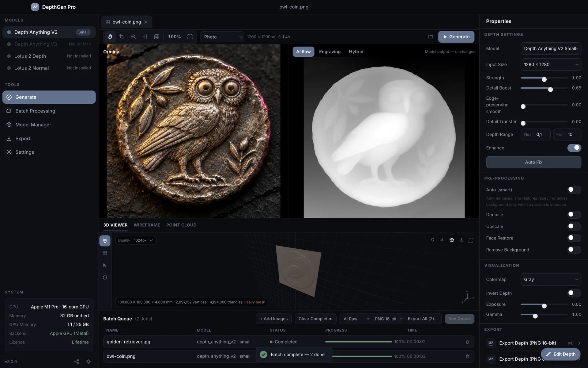Click the Edit Depth button
This screenshot has width=588, height=368.
tap(560, 354)
